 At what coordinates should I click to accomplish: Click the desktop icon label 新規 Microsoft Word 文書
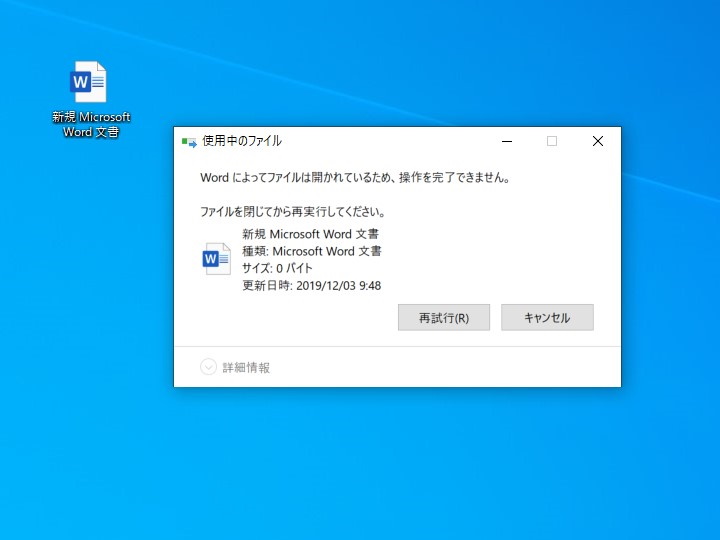tap(91, 124)
